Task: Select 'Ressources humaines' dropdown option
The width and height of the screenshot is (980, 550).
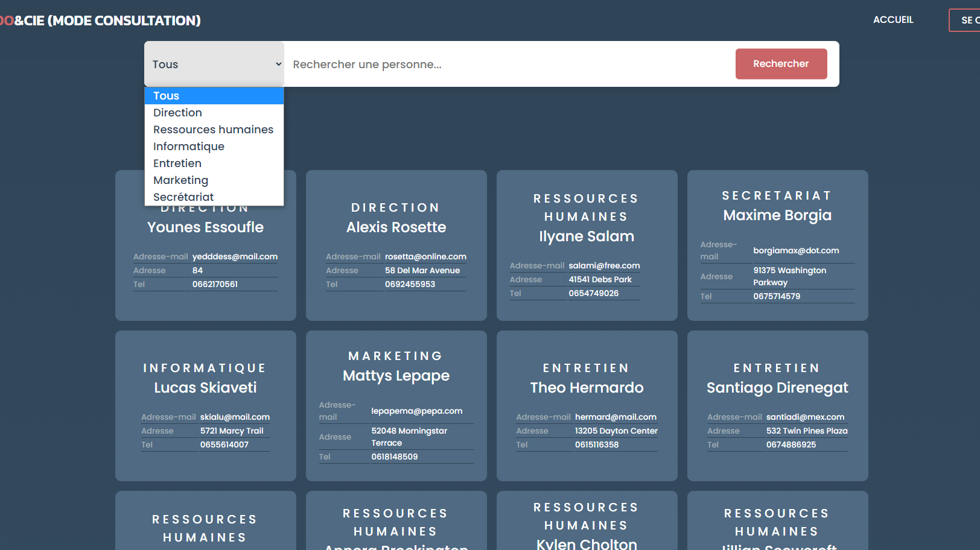Action: (214, 130)
